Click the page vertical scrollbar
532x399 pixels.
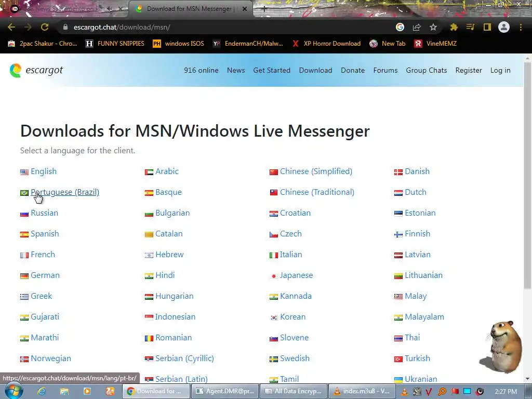click(x=527, y=177)
